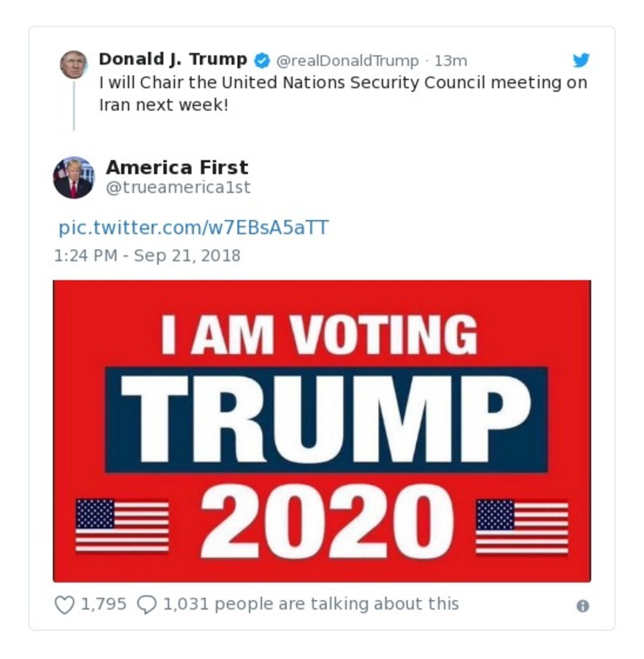
Task: Open the I AM VOTING TRUMP 2020 image
Action: tap(322, 428)
